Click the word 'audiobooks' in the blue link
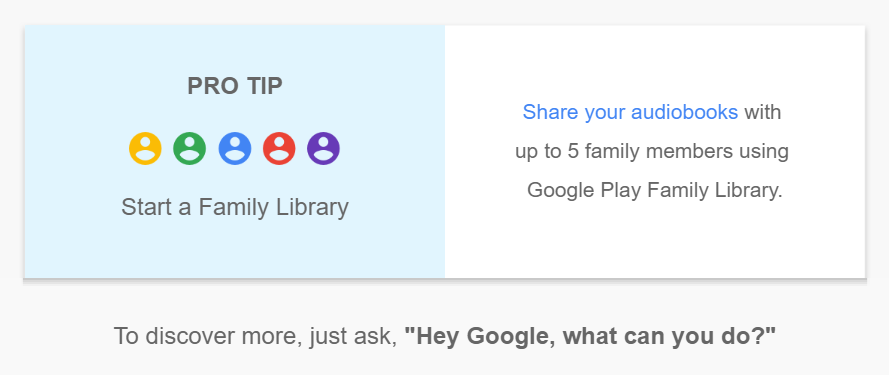 pyautogui.click(x=684, y=112)
